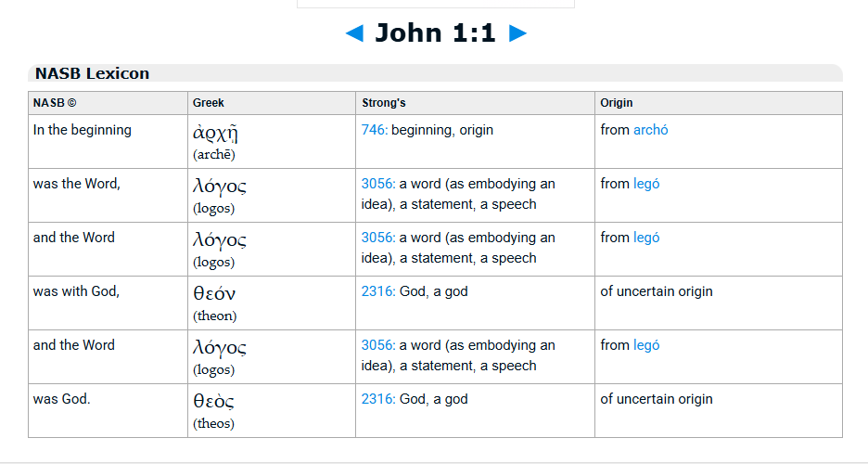868x464 pixels.
Task: Click the NASB Lexicon section title
Action: (92, 73)
